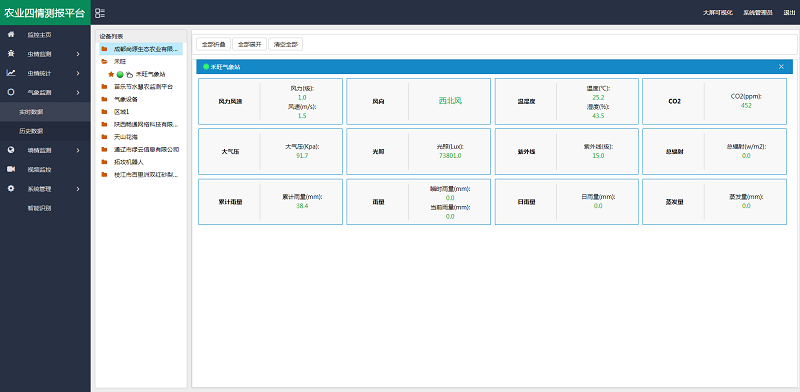Open 视频监控 via camera icon

coord(11,169)
